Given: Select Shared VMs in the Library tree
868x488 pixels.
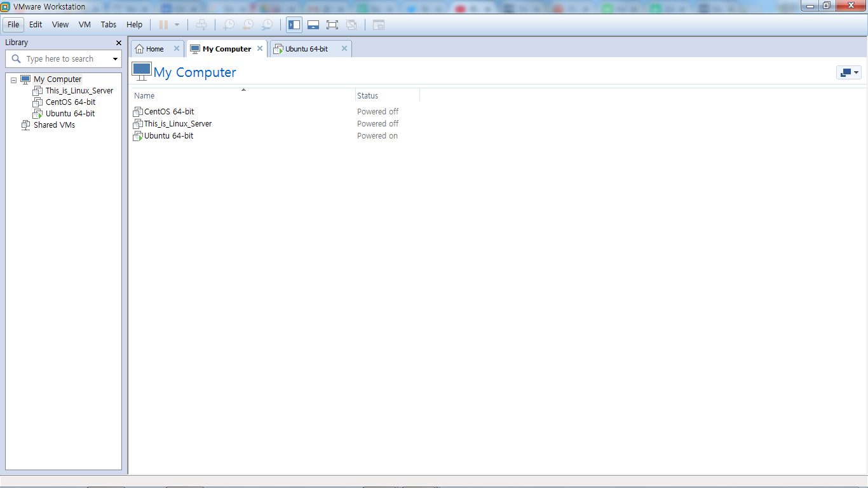Looking at the screenshot, I should tap(54, 125).
